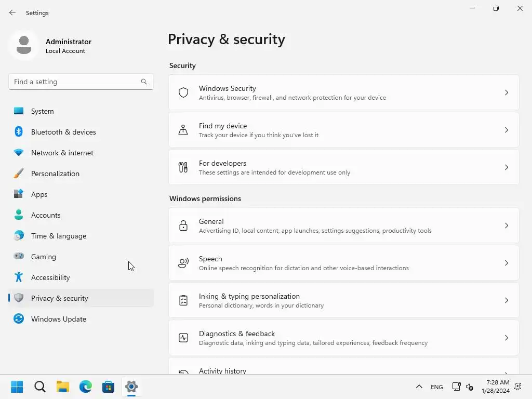Click the Windows Security shield icon
The image size is (532, 399).
point(183,92)
